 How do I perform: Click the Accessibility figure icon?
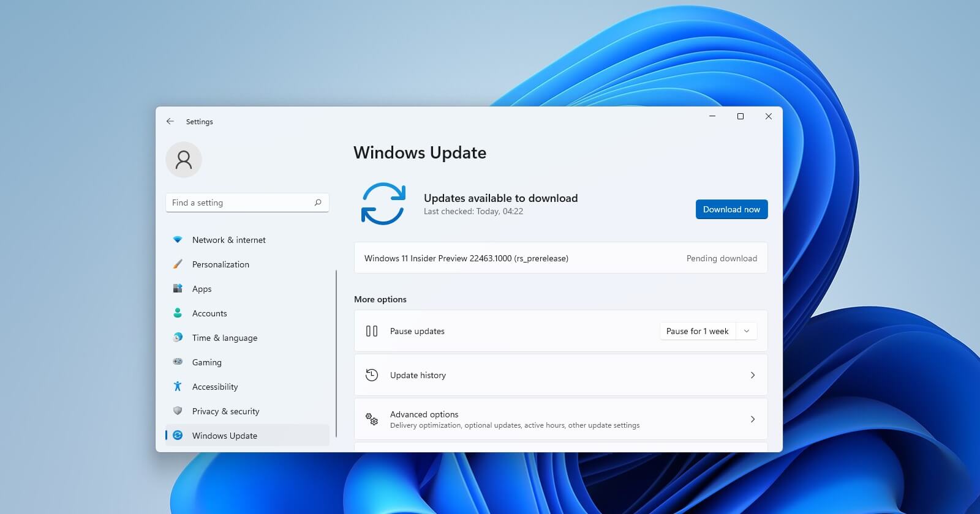click(x=178, y=387)
